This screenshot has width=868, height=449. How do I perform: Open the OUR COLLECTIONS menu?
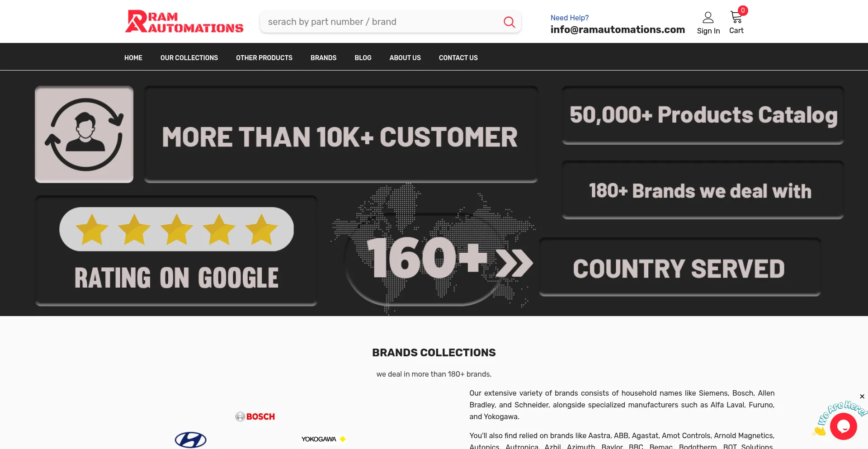[189, 58]
